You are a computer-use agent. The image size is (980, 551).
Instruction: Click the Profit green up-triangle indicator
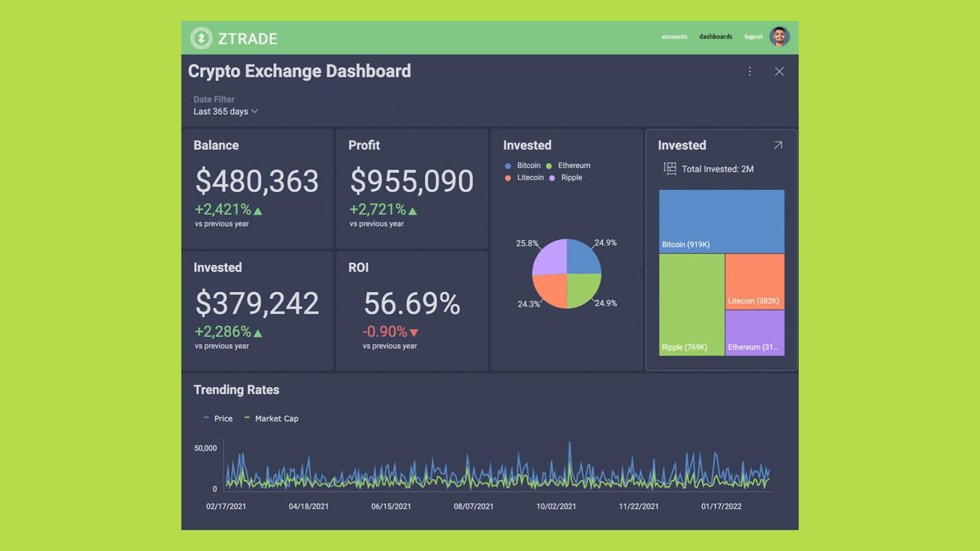tap(413, 211)
